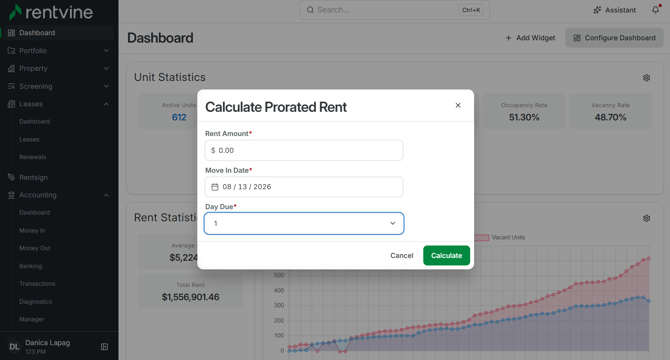
Task: Expand the Screening sidebar section
Action: [x=59, y=86]
